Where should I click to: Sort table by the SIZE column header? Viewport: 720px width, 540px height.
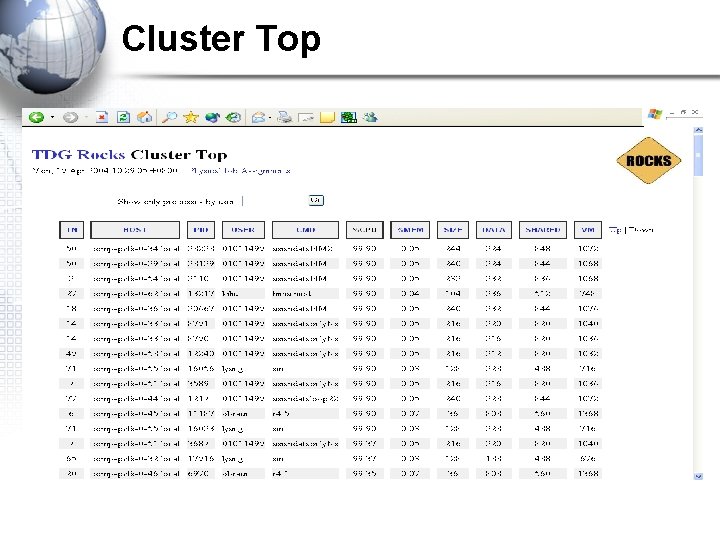[453, 230]
